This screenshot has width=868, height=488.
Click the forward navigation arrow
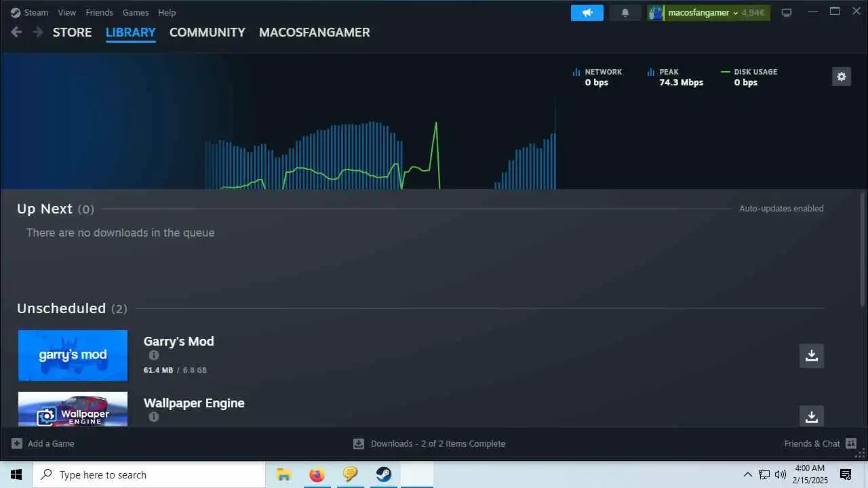pyautogui.click(x=38, y=32)
